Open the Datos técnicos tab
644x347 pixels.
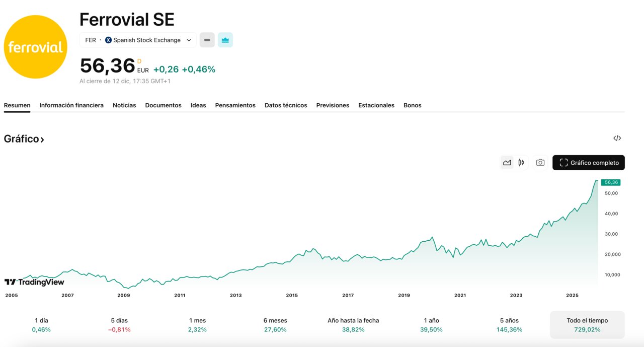coord(286,105)
